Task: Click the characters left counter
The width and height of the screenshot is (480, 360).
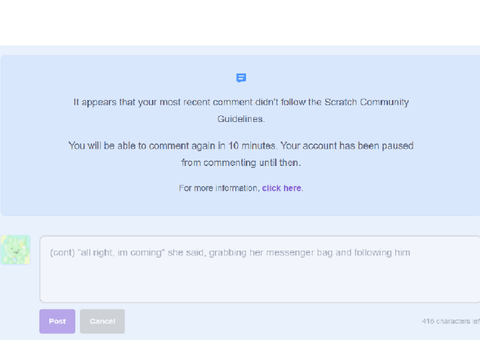Action: [451, 321]
